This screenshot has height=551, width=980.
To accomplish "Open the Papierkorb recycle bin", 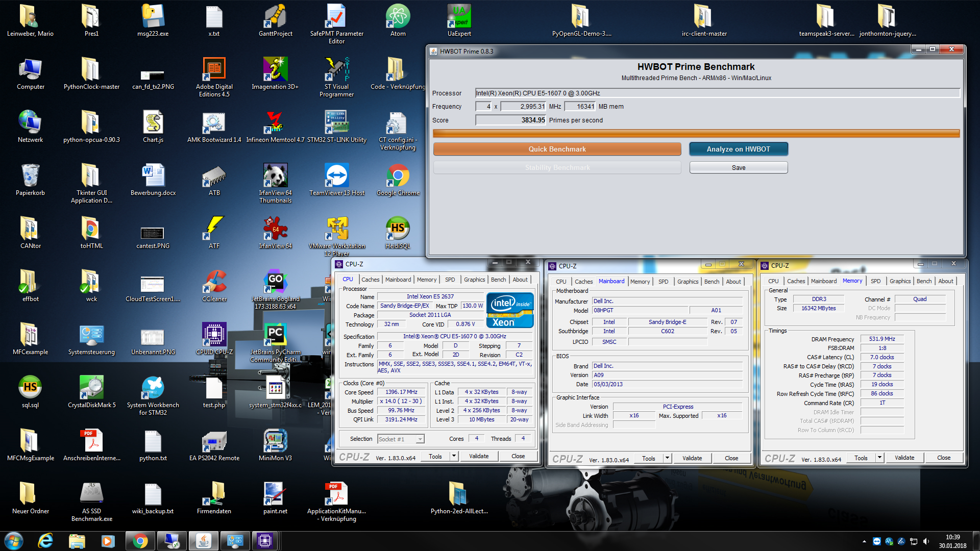I will [x=30, y=180].
